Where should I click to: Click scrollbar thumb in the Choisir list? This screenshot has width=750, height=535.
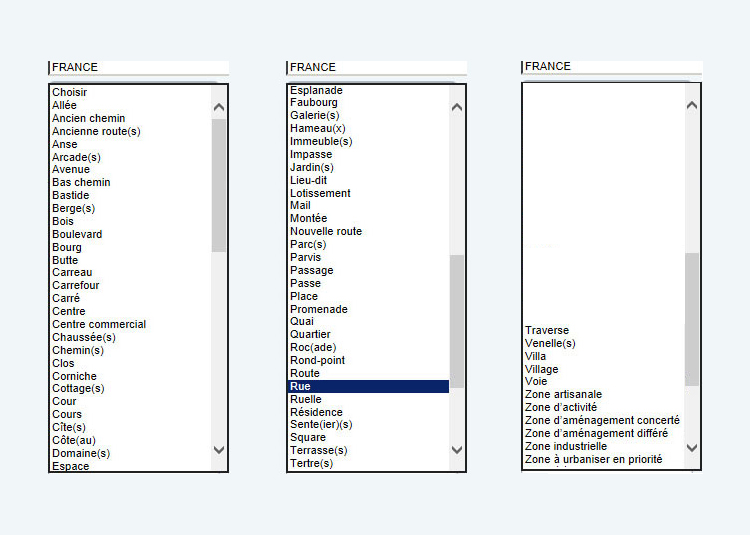[219, 185]
